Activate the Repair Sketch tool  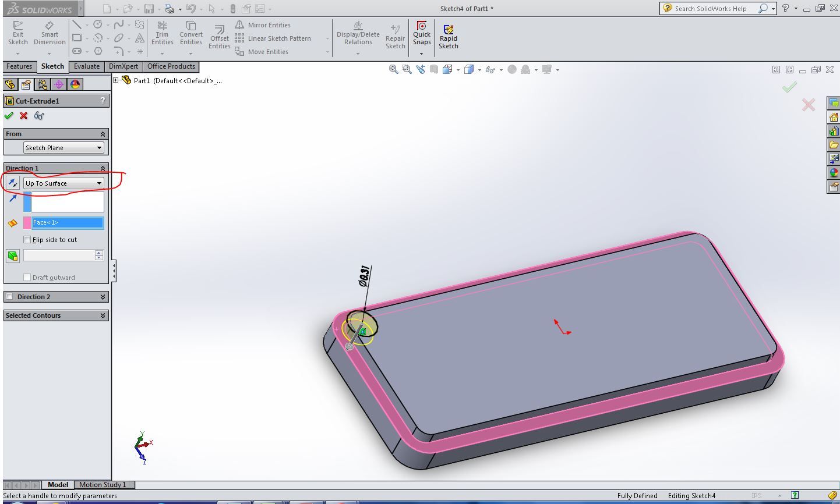click(395, 36)
